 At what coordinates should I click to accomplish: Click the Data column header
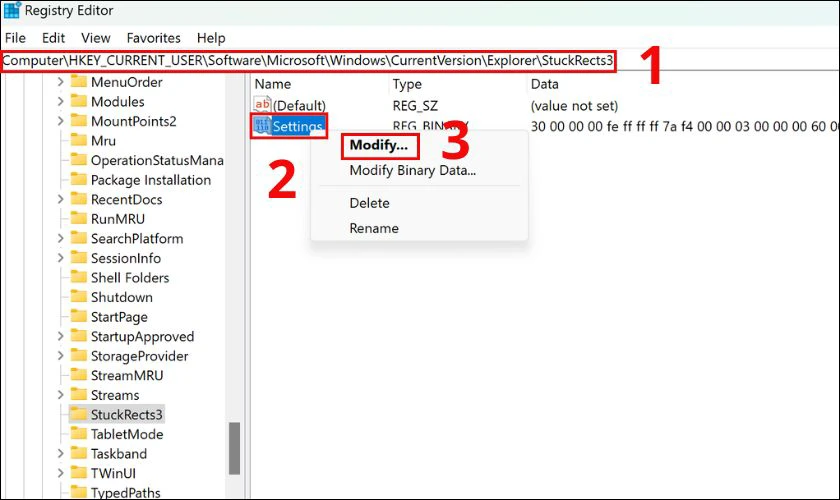(x=545, y=84)
